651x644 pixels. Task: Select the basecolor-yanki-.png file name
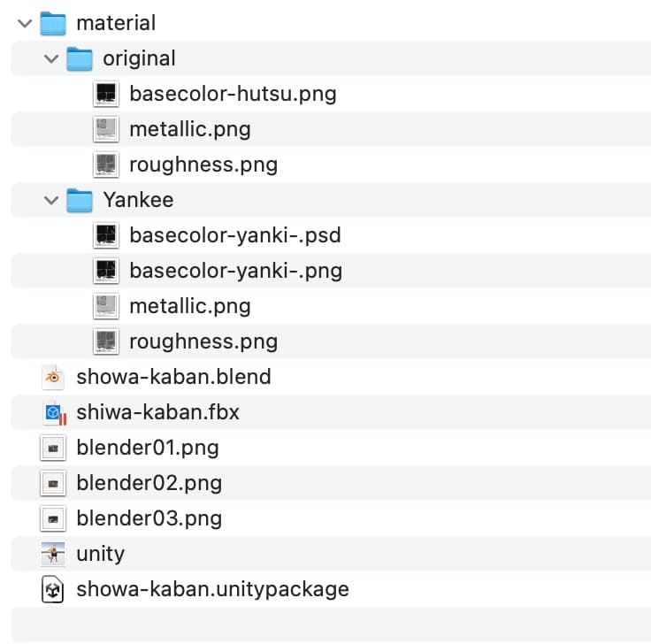235,271
